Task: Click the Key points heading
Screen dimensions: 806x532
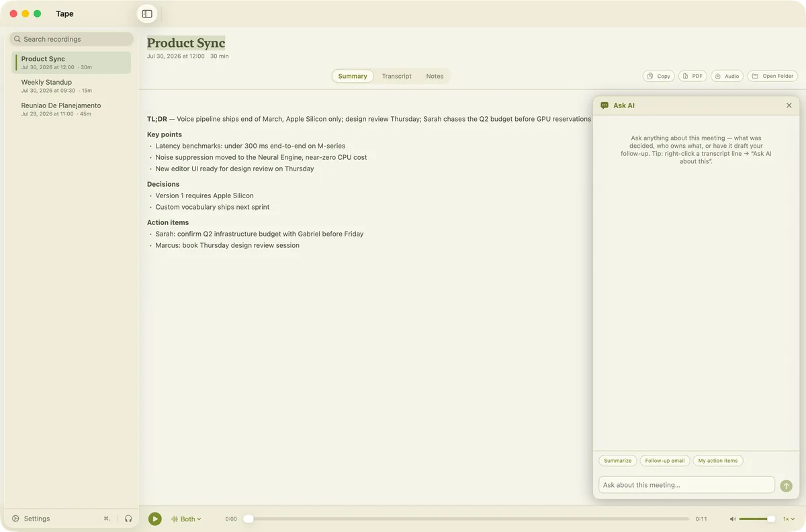Action: pos(165,134)
